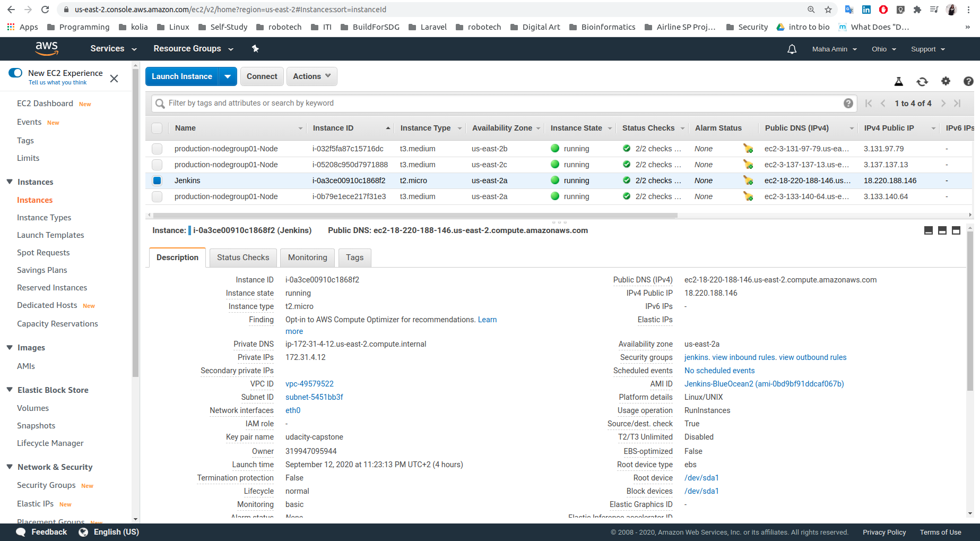The image size is (980, 541).
Task: Open the Support dropdown menu
Action: 928,49
